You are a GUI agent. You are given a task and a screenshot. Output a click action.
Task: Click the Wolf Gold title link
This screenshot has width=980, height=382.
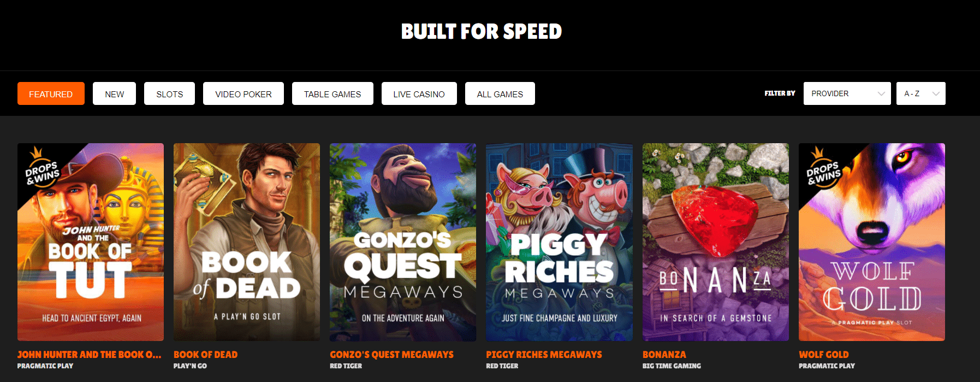coord(824,355)
